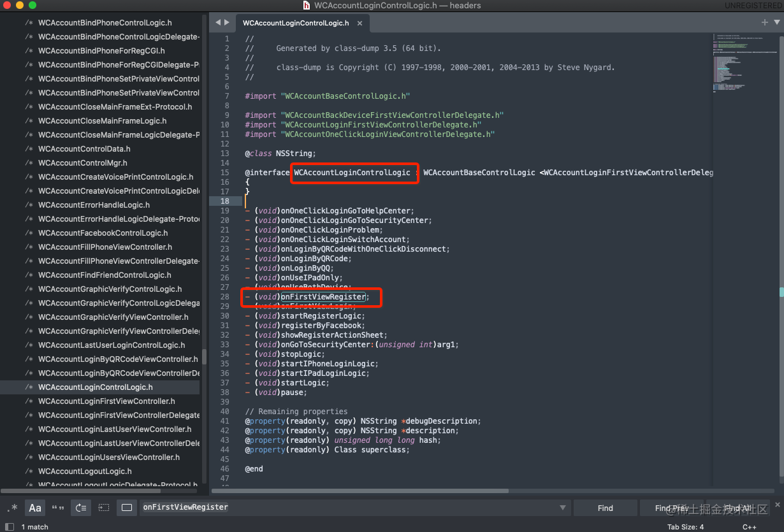Toggle wrap-around search option
The width and height of the screenshot is (784, 532).
click(x=81, y=508)
